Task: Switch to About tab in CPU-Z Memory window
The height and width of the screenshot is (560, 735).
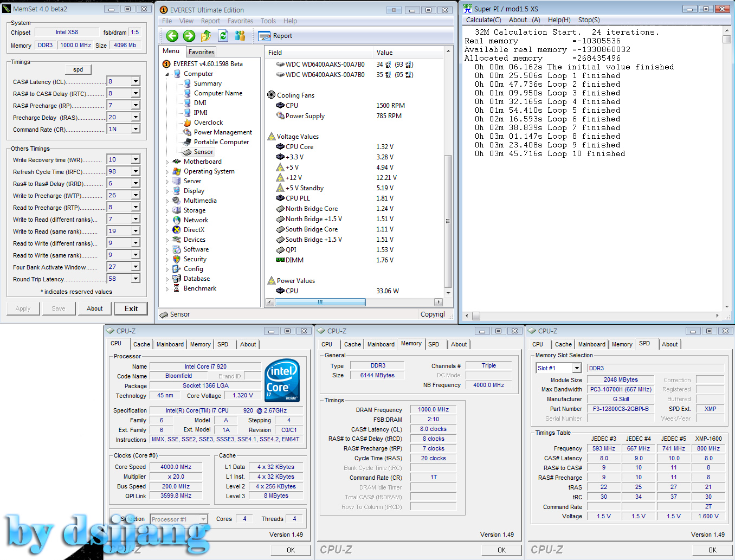Action: click(459, 344)
